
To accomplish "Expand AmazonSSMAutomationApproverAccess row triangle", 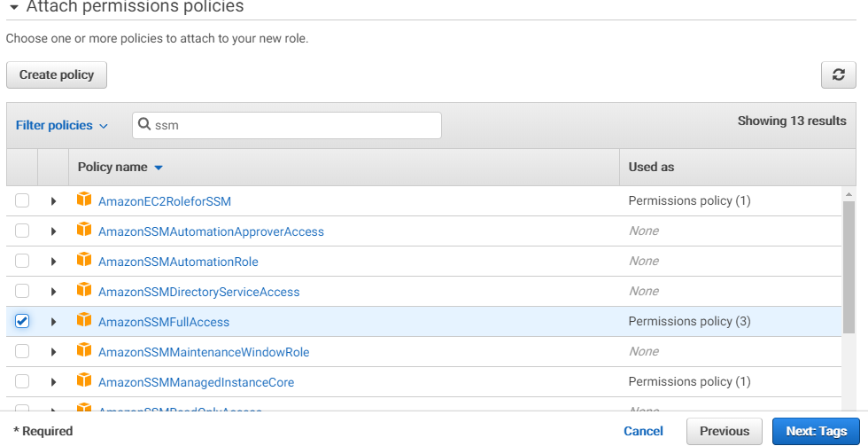I will [x=53, y=231].
